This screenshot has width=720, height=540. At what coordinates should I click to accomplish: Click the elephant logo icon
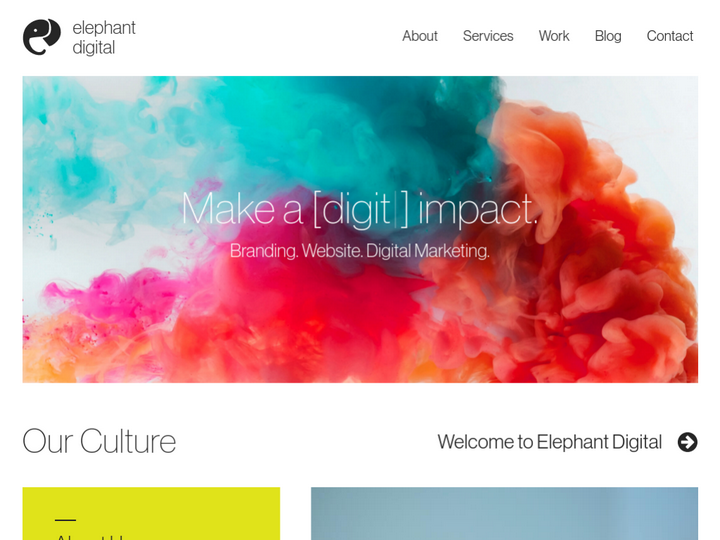click(x=42, y=37)
